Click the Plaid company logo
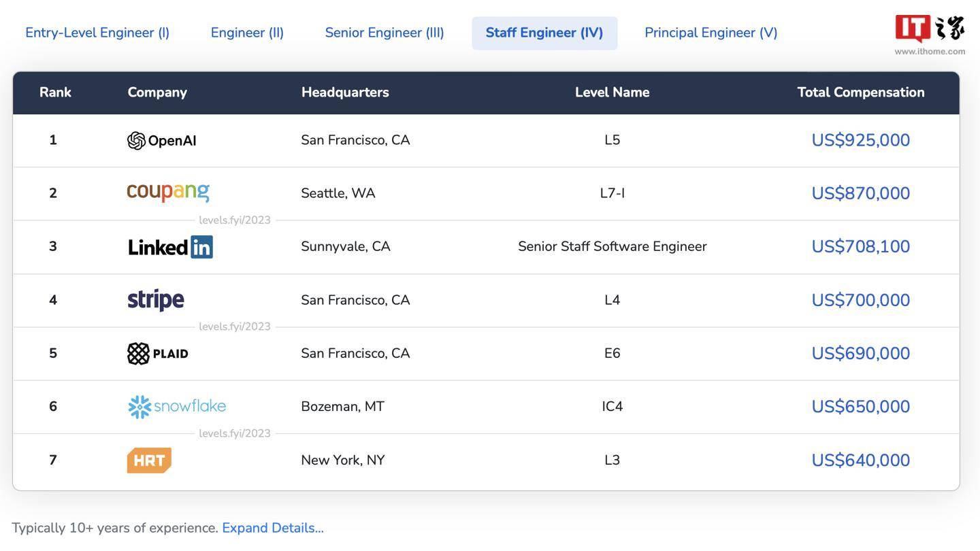980x551 pixels. point(158,354)
